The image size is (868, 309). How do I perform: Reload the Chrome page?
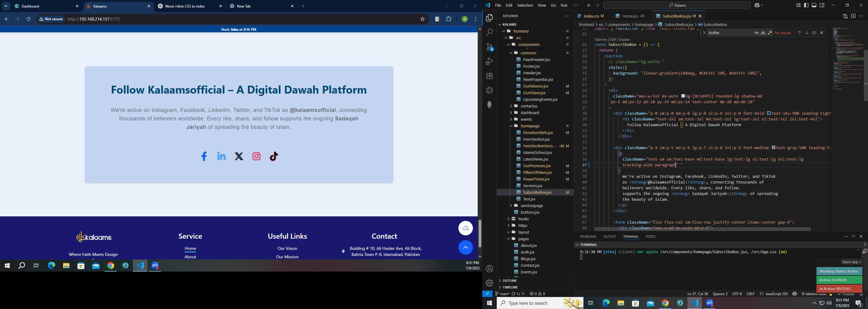(x=29, y=19)
